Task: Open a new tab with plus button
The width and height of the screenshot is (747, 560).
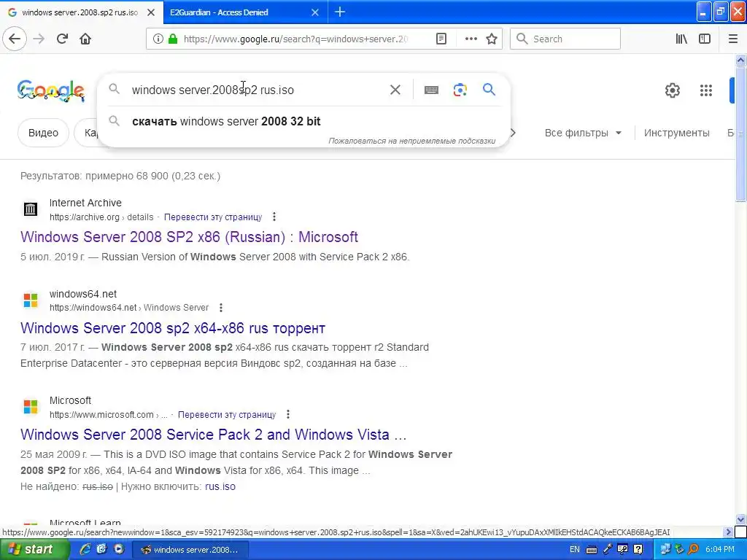Action: pos(340,12)
